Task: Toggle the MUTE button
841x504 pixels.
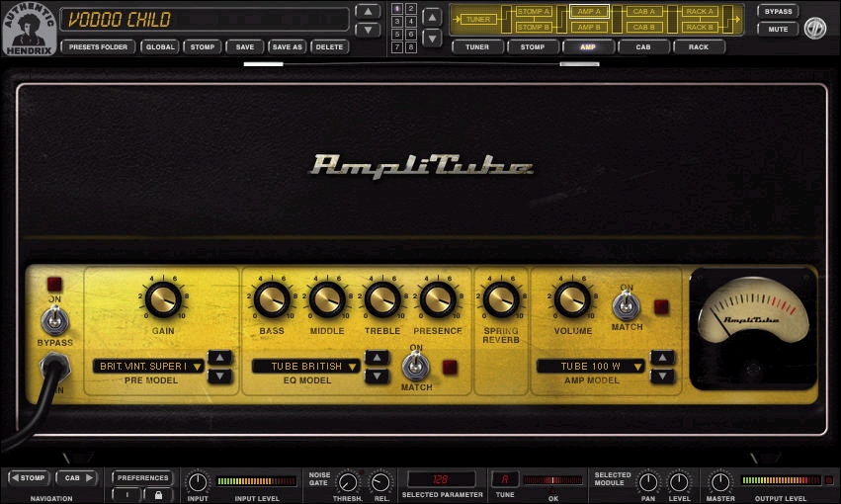Action: pyautogui.click(x=778, y=29)
